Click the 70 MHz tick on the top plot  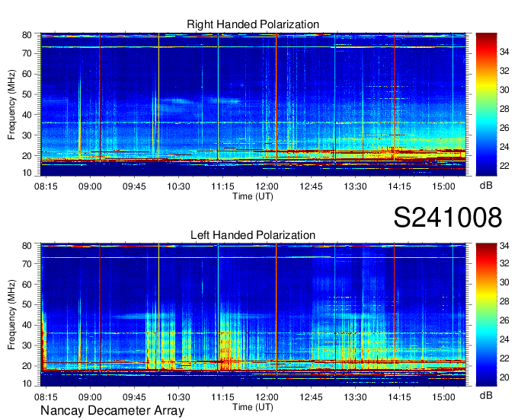[x=27, y=53]
